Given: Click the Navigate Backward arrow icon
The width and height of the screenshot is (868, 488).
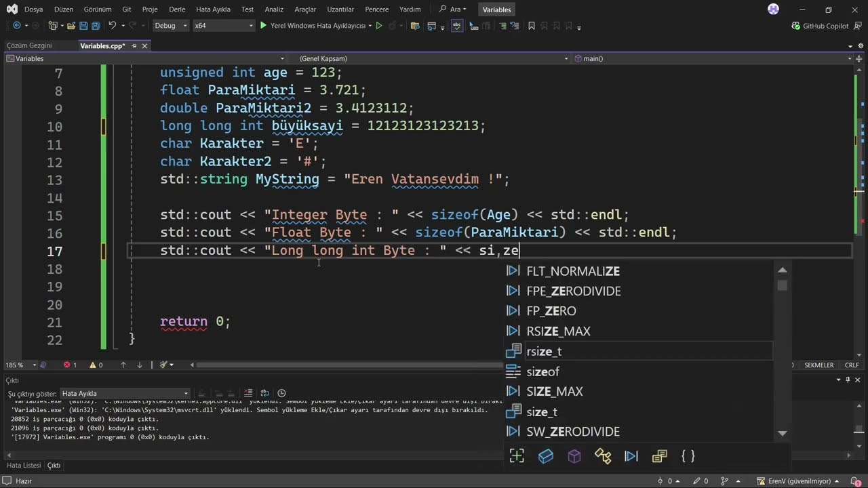Looking at the screenshot, I should click(x=17, y=26).
